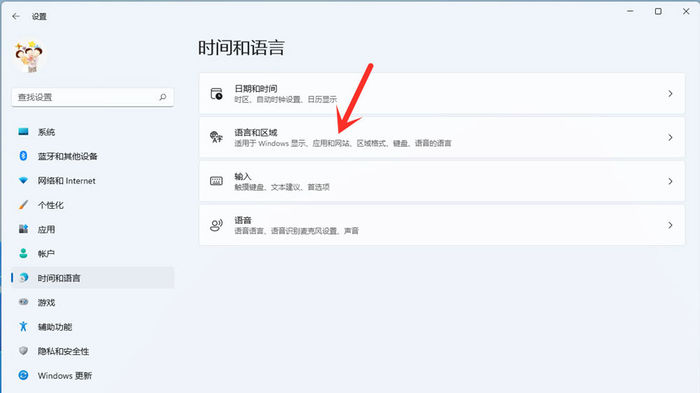The height and width of the screenshot is (393, 700).
Task: Open the 日期和时间 settings card
Action: tap(442, 94)
